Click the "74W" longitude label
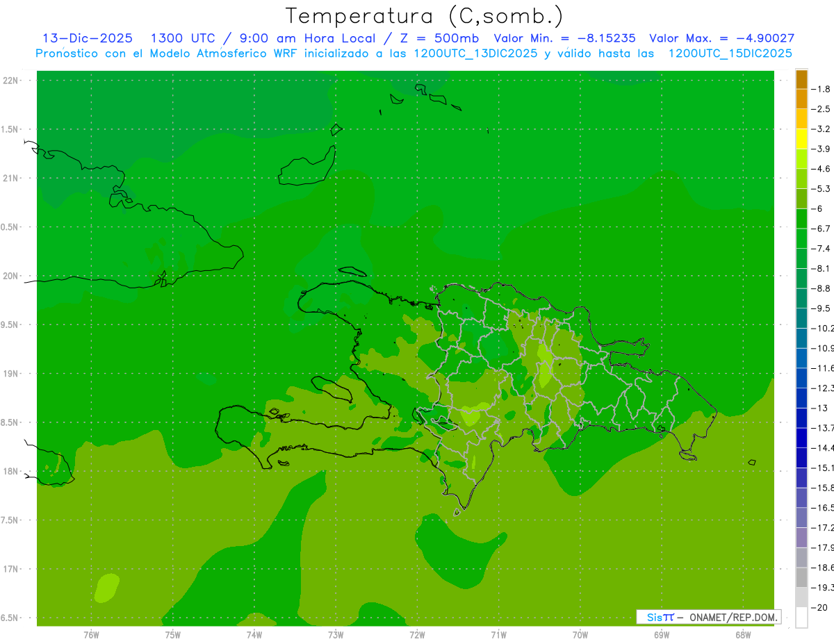This screenshot has width=834, height=644. [x=254, y=634]
